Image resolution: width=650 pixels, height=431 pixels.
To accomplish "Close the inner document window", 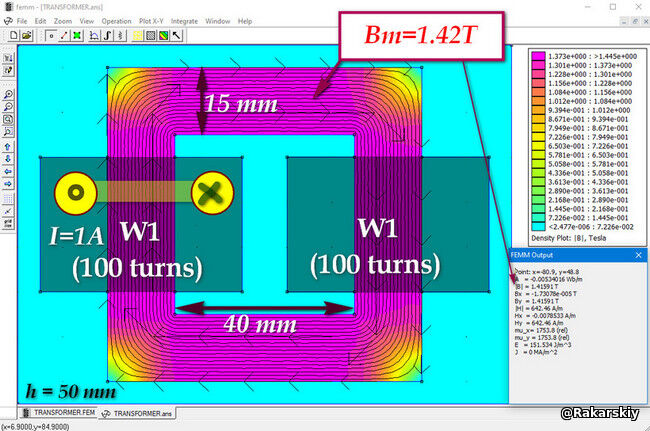I will pyautogui.click(x=645, y=21).
